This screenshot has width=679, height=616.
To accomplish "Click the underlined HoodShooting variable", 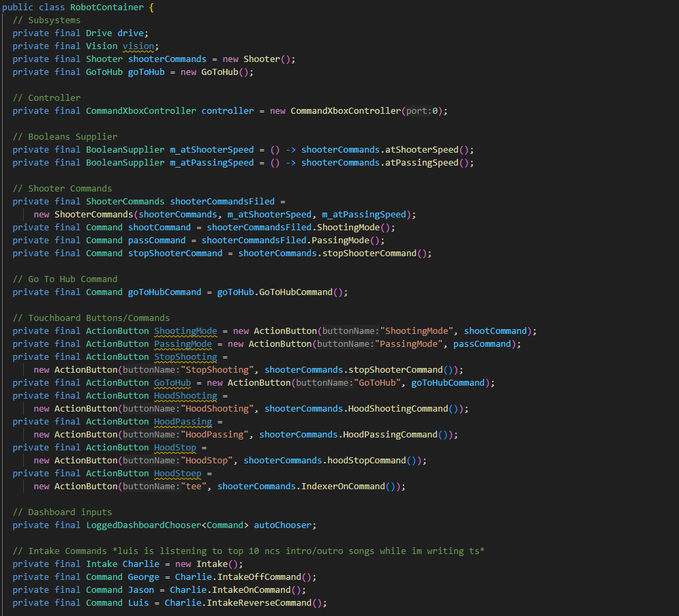I will pyautogui.click(x=185, y=396).
